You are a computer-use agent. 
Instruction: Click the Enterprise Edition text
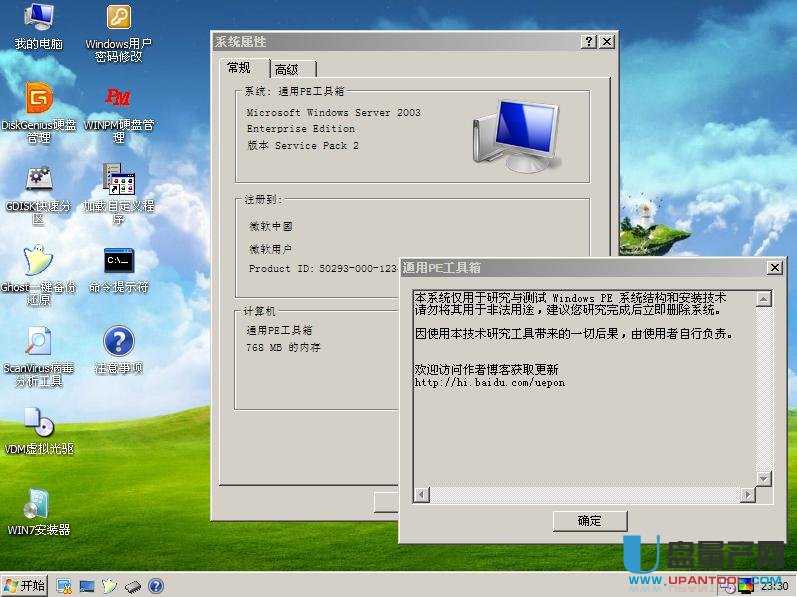click(x=300, y=129)
